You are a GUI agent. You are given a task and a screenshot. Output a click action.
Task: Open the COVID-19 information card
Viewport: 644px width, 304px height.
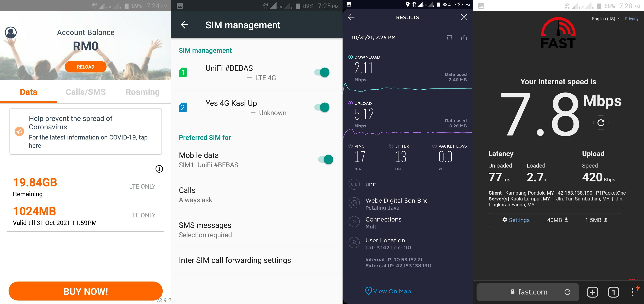[x=85, y=132]
